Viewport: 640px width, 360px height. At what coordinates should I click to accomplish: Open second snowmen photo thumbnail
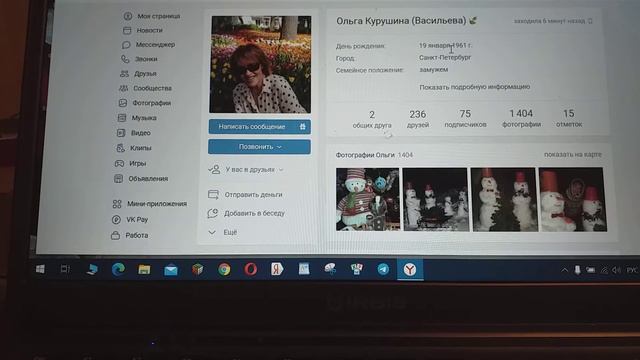click(436, 200)
